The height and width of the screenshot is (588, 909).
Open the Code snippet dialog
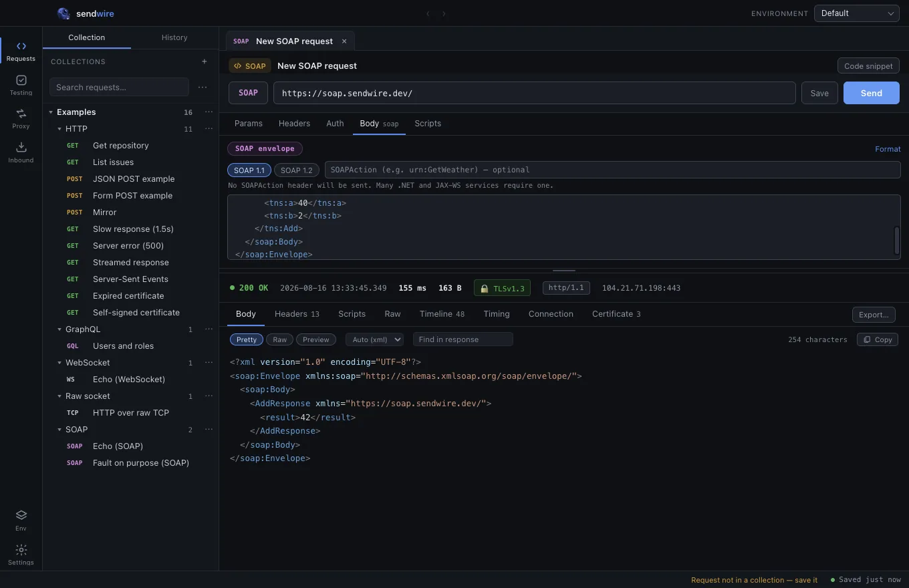pos(868,65)
